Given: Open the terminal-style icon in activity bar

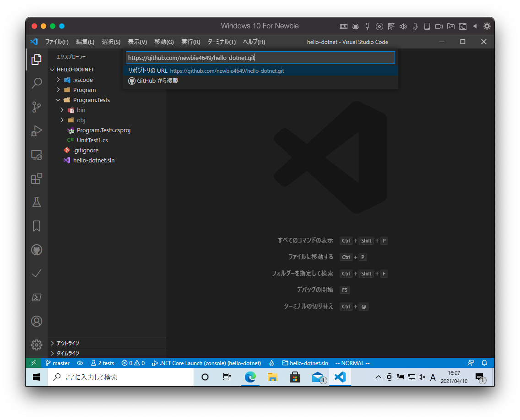Looking at the screenshot, I should coord(37,297).
